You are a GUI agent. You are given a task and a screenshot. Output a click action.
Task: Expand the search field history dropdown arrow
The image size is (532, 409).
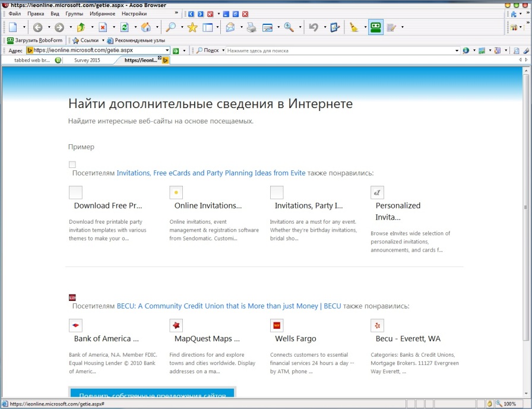point(457,50)
